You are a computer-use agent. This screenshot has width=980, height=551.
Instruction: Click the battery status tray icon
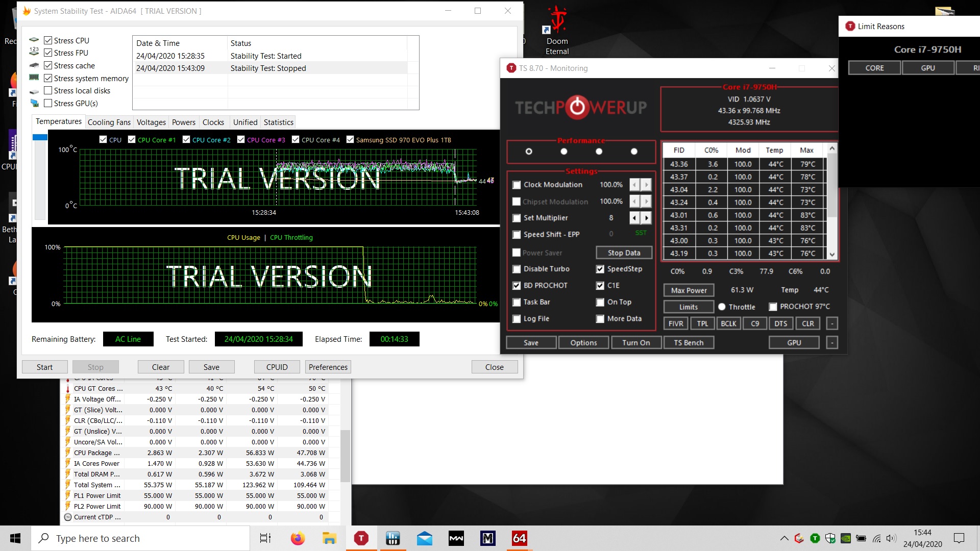click(x=861, y=538)
